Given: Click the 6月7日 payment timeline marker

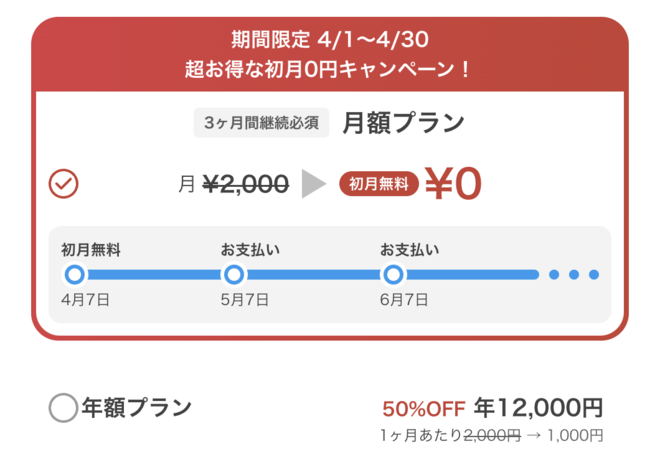Looking at the screenshot, I should click(x=394, y=274).
